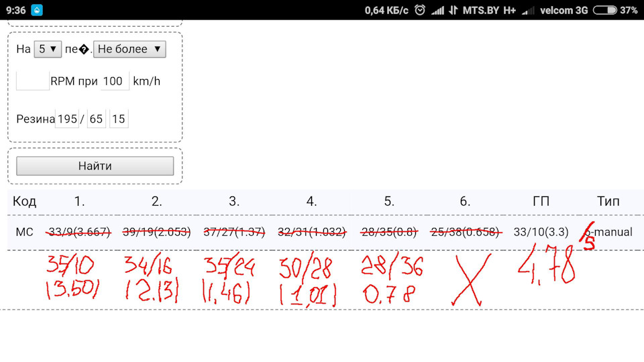Click the speed field showing 100
Screen dimensions: 644x362
[x=115, y=81]
